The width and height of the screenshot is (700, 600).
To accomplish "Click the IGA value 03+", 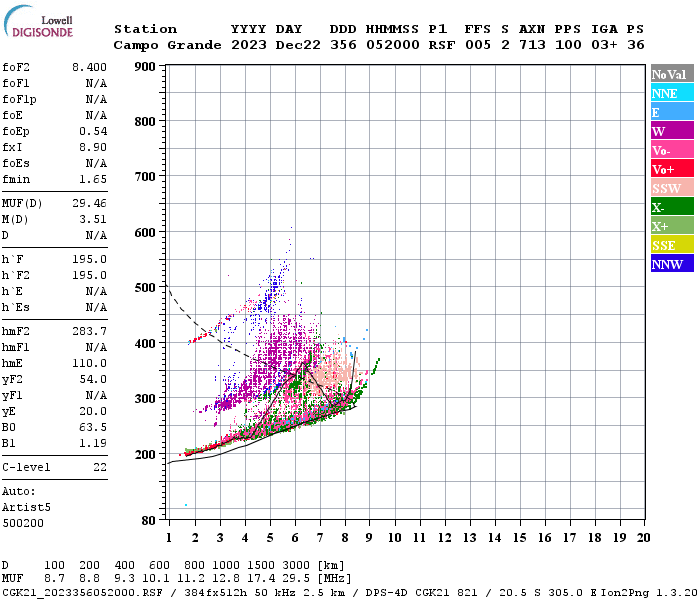I will point(604,45).
